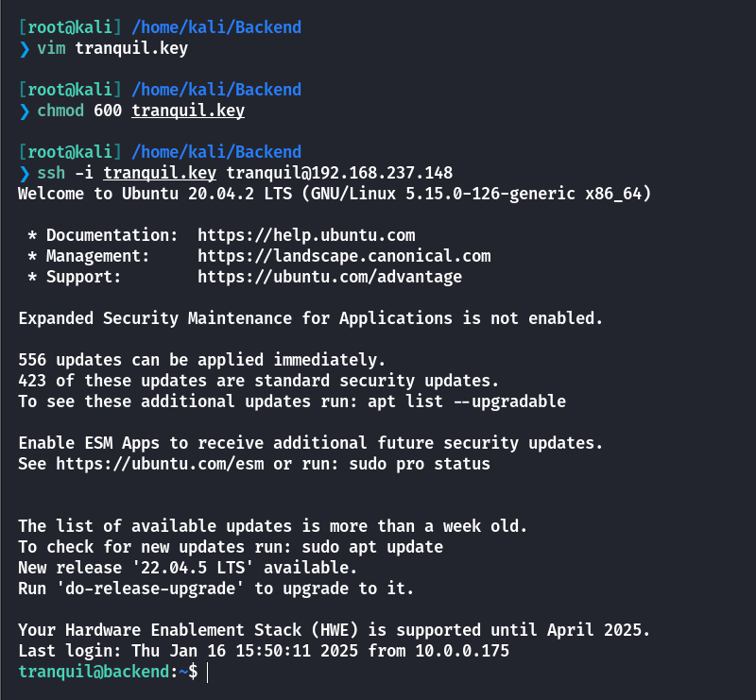Click the '22.04.5 LTS' release text
Viewport: 756px width, 700px height.
(194, 568)
